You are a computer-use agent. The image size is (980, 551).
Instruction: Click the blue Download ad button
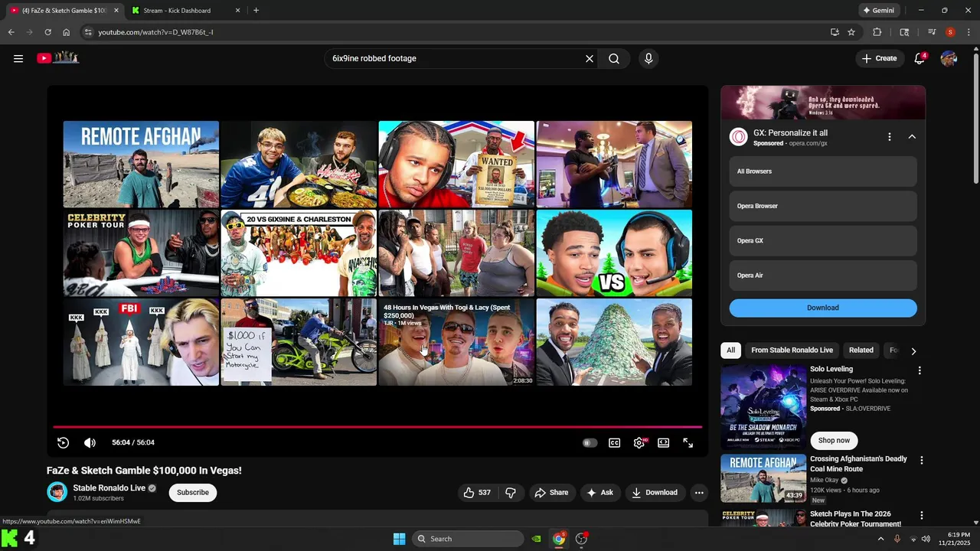[823, 308]
